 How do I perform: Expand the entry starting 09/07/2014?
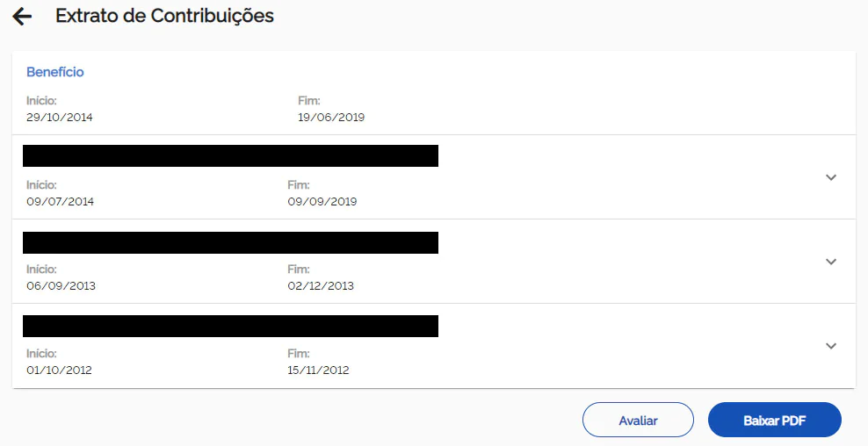tap(831, 177)
